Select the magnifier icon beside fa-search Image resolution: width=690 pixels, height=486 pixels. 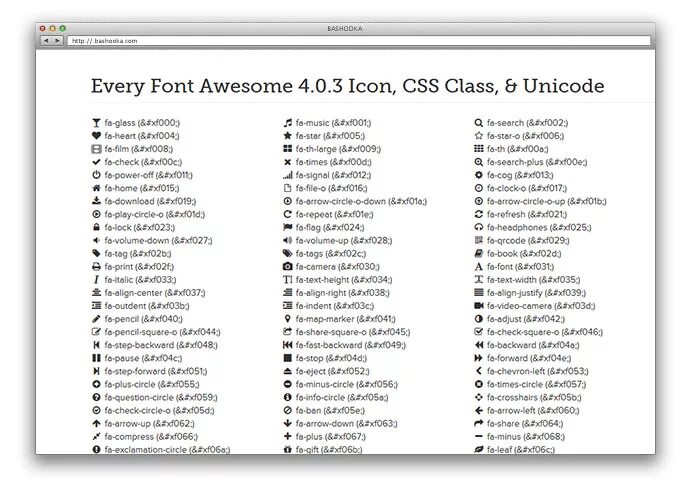pyautogui.click(x=479, y=123)
